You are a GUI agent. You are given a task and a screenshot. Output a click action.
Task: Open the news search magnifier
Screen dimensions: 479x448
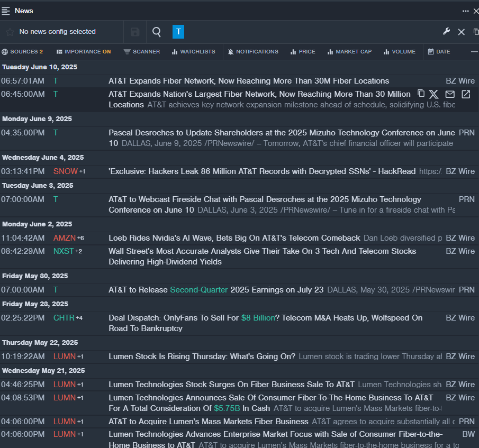tap(157, 32)
